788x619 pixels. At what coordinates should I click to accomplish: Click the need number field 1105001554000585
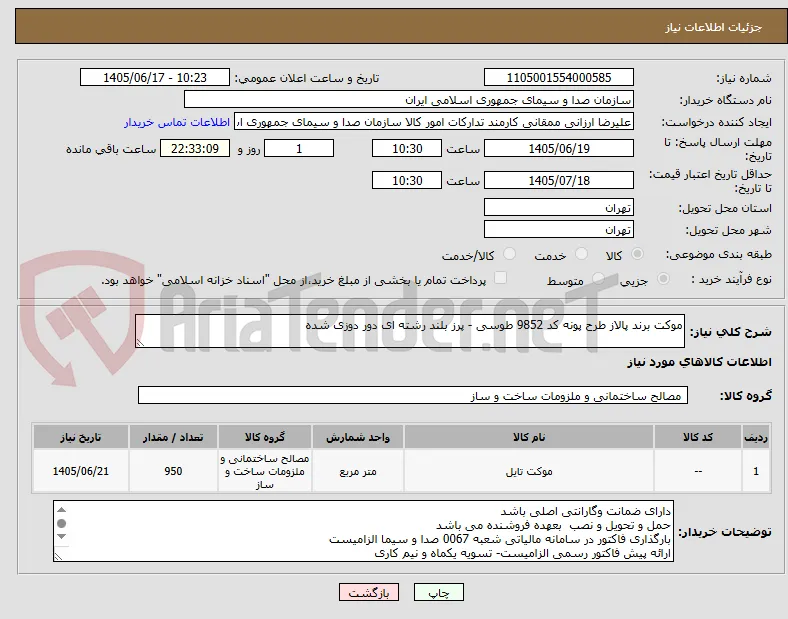tap(559, 77)
